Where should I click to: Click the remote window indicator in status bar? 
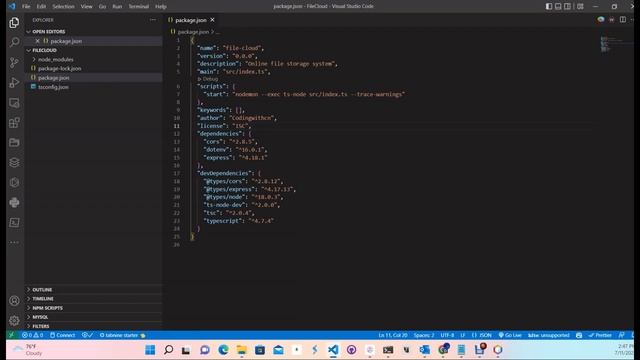point(11,335)
